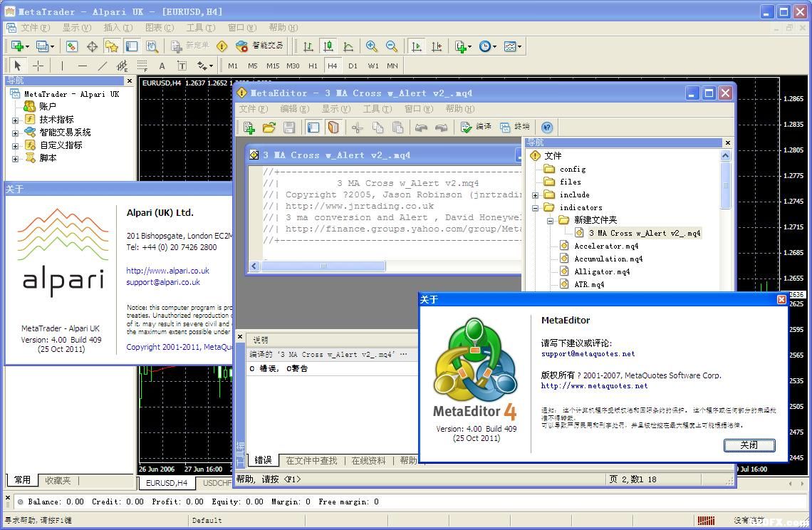Toggle the Terminal window button in MetaTrader
This screenshot has width=812, height=530.
(x=132, y=46)
